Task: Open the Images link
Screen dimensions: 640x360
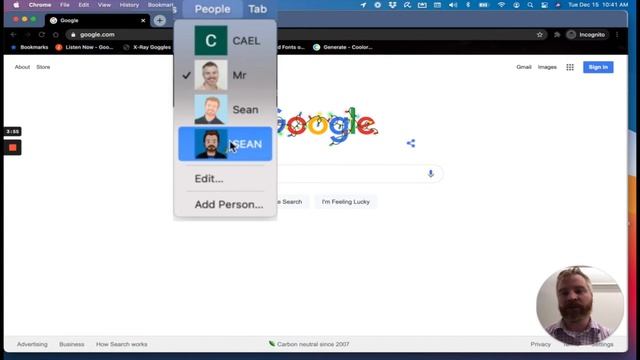Action: 547,67
